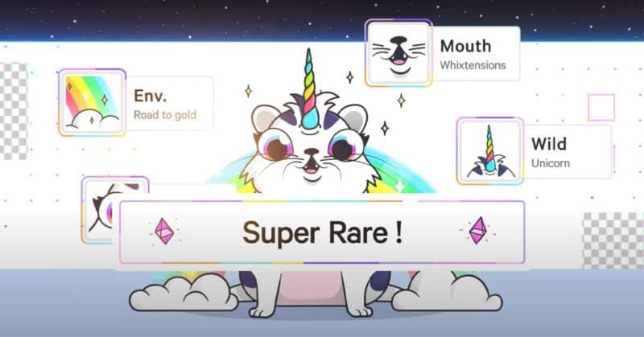Click the right pink diamond gem icon
Image resolution: width=644 pixels, height=337 pixels.
(478, 231)
